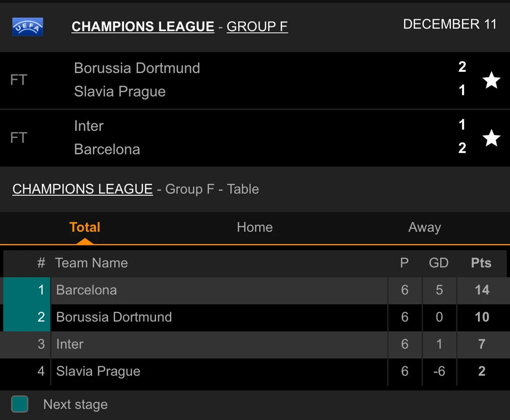Open the CHAMPIONS LEAGUE header link
Viewport: 510px width, 420px height.
(x=143, y=27)
